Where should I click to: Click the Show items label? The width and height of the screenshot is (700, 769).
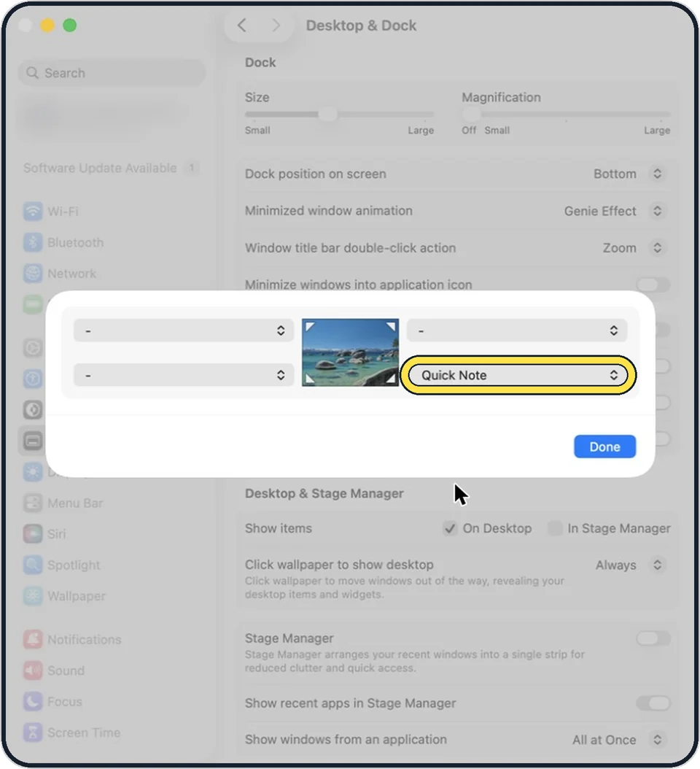[x=279, y=528]
